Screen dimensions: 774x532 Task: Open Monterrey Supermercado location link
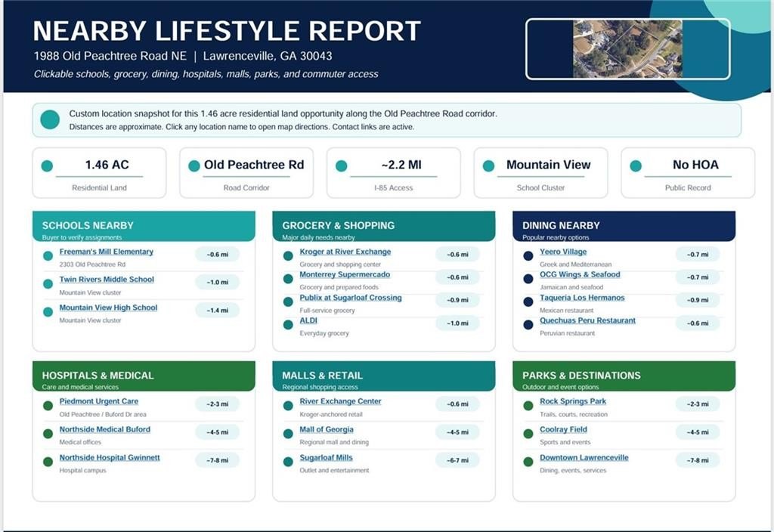(345, 274)
